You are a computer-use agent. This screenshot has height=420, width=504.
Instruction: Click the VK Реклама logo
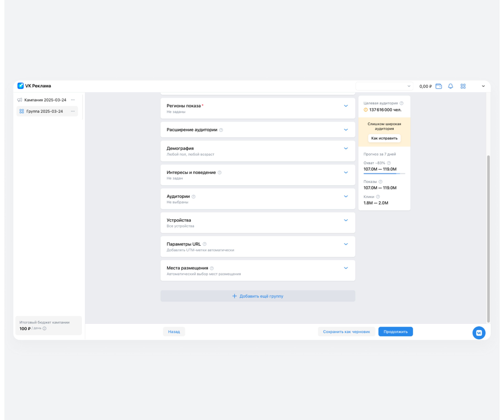[34, 86]
